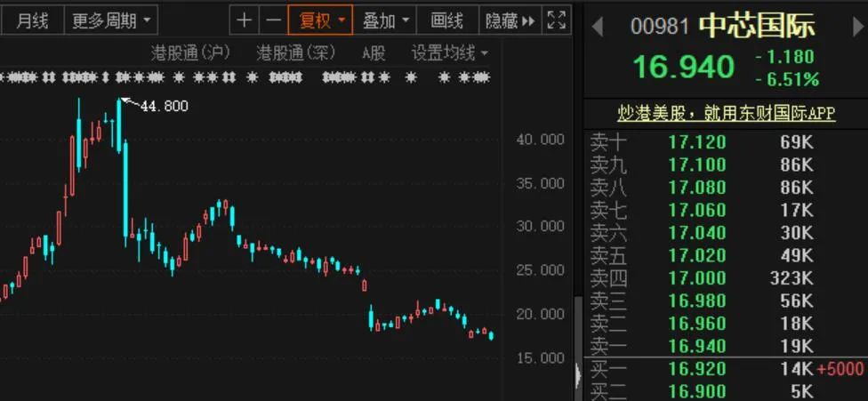The height and width of the screenshot is (401, 868).
Task: Click current price 16.940
Action: pyautogui.click(x=683, y=67)
